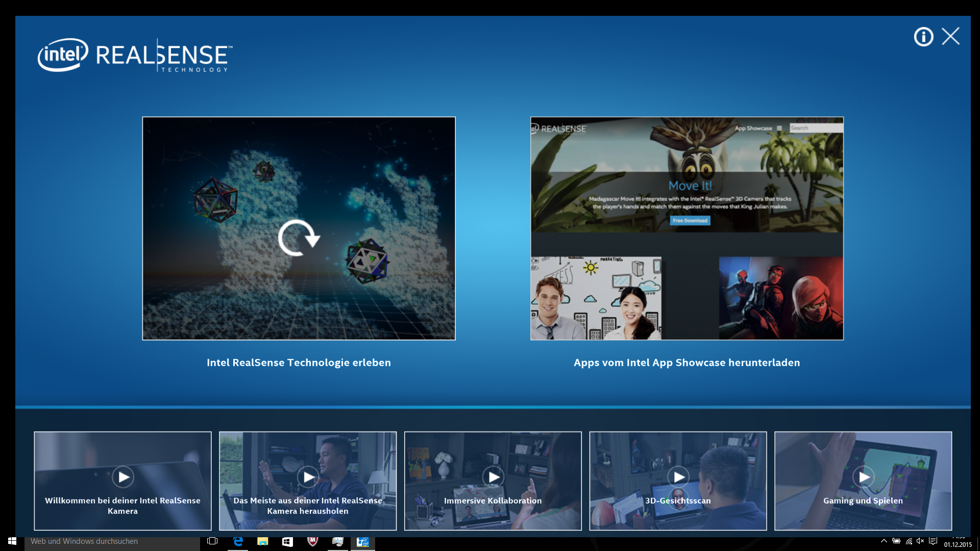Expand the hidden system tray icons chevron
The image size is (980, 551).
click(884, 541)
